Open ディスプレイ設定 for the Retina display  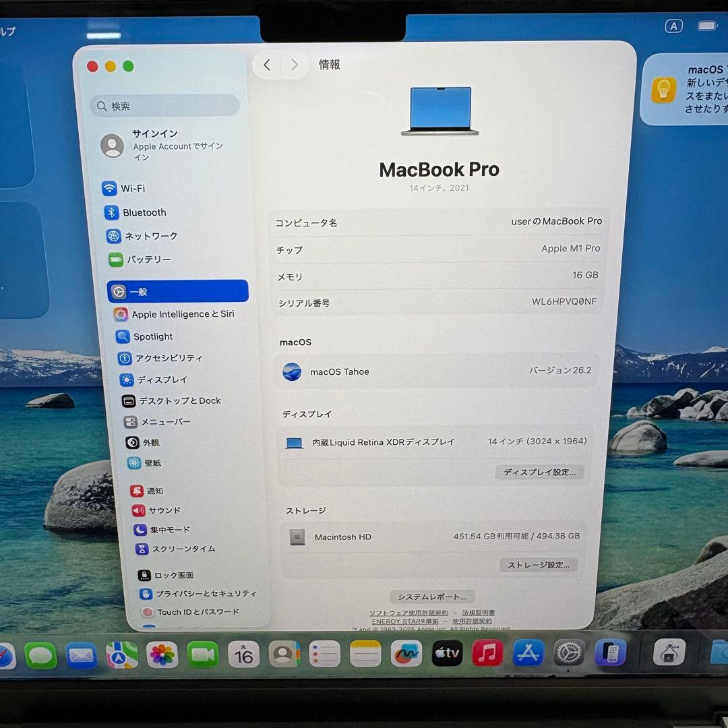coord(539,472)
